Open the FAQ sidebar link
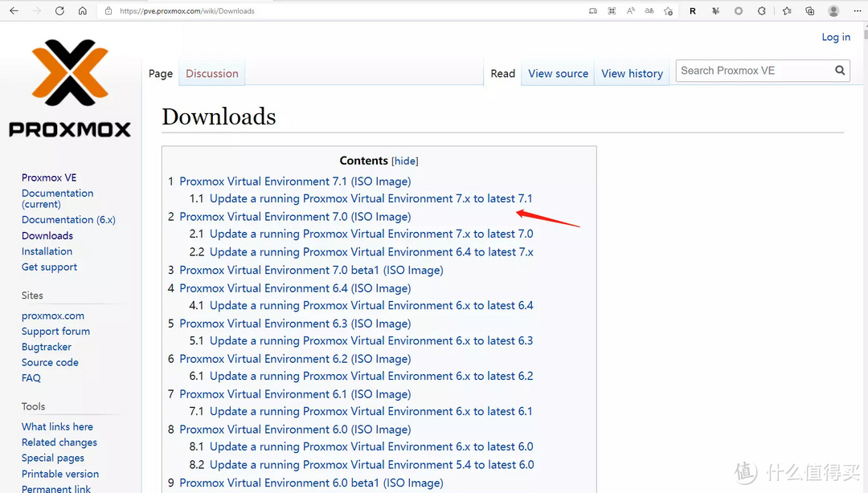This screenshot has height=493, width=868. (31, 378)
